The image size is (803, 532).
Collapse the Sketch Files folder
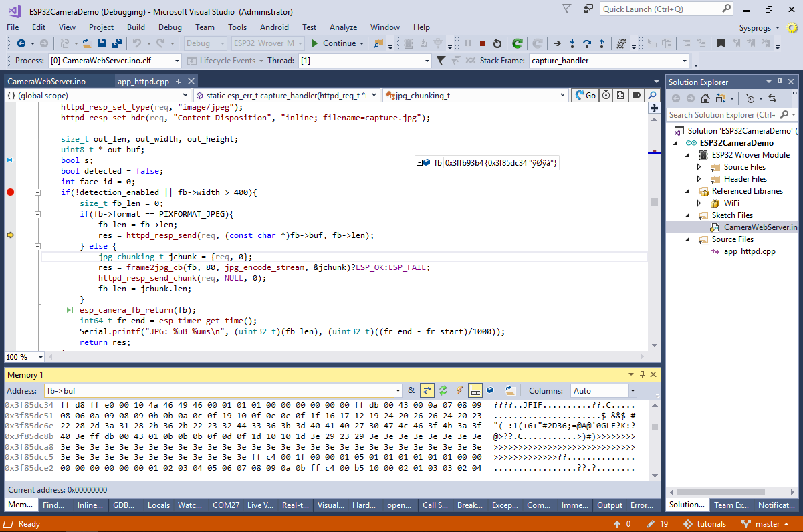click(x=687, y=215)
